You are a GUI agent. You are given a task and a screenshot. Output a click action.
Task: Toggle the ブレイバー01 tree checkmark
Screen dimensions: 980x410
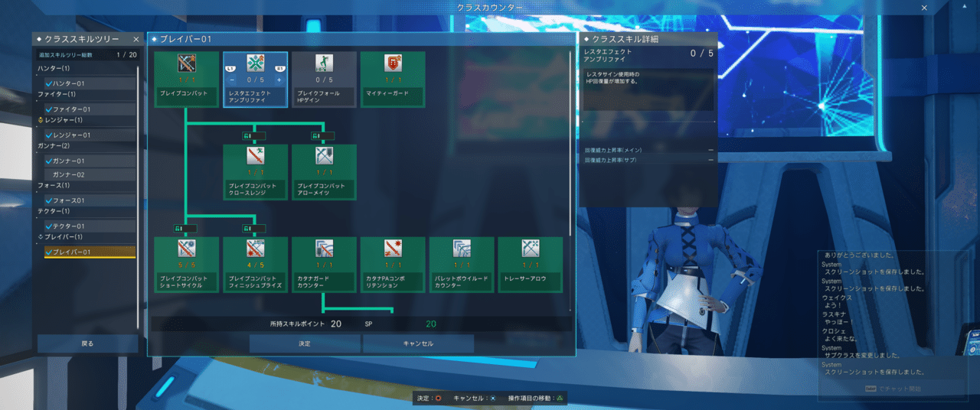49,252
